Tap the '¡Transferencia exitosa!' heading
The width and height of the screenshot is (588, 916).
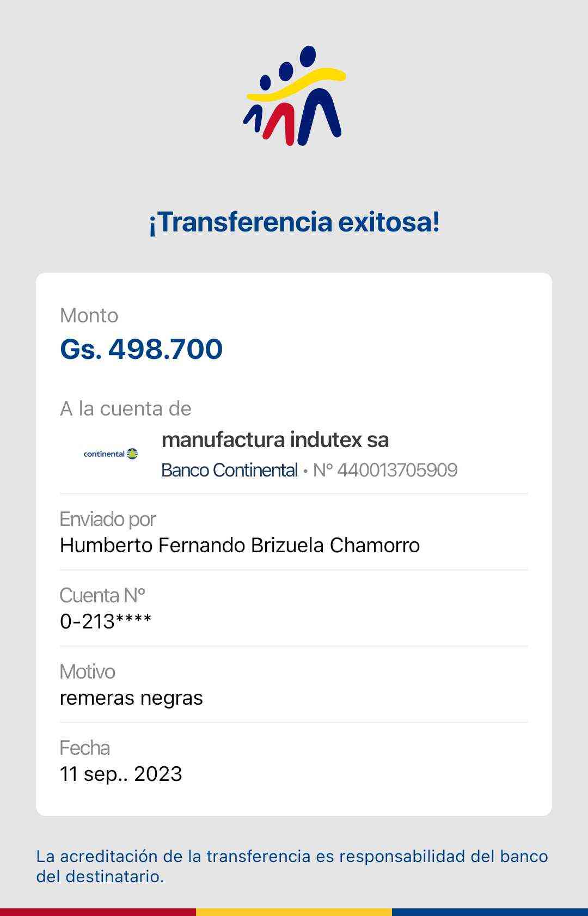294,222
